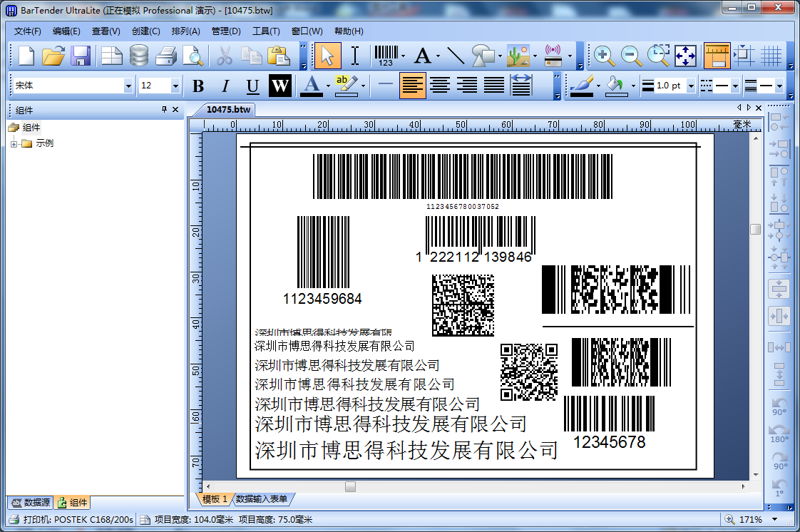
Task: Choose the RFID encoder tool
Action: pyautogui.click(x=553, y=56)
